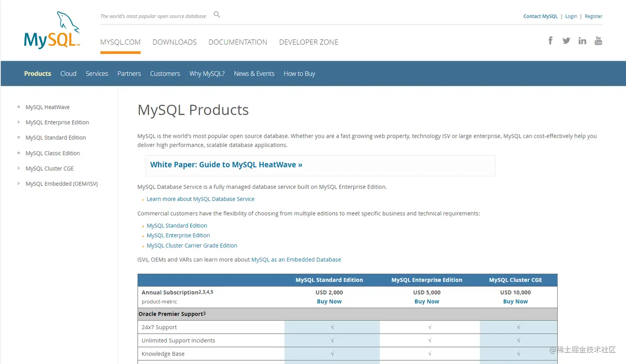Follow Learn more about MySQL Database Service
Viewport: 626px width, 364px height.
(200, 199)
